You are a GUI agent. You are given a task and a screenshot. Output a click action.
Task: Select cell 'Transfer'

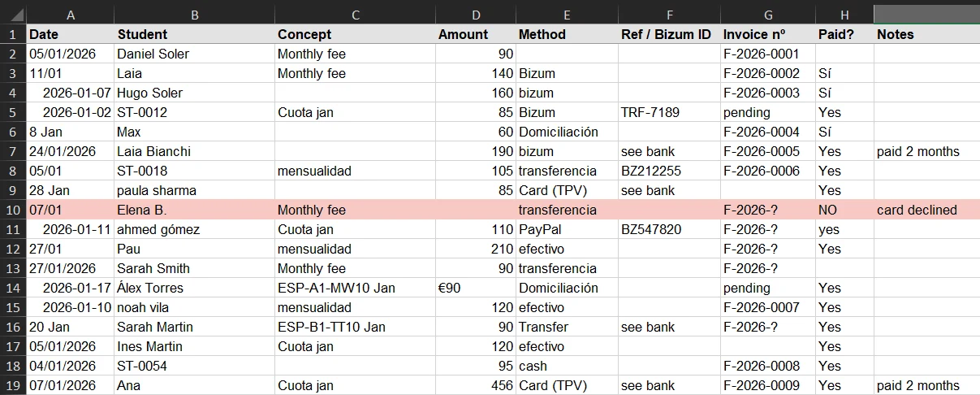point(567,327)
